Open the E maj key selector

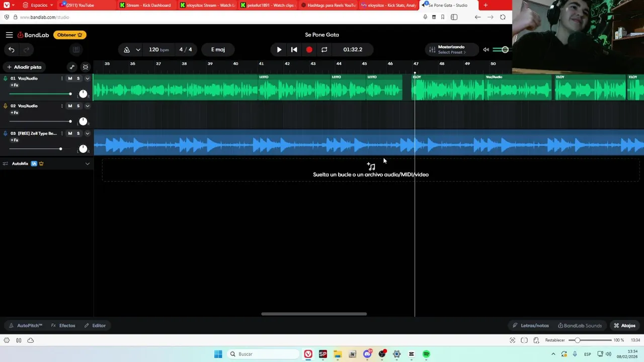218,49
